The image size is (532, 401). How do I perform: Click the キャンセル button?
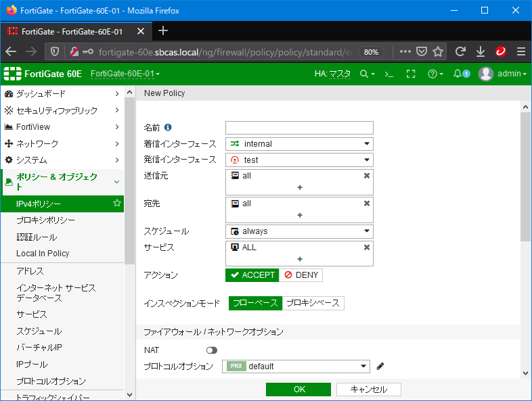pos(369,389)
